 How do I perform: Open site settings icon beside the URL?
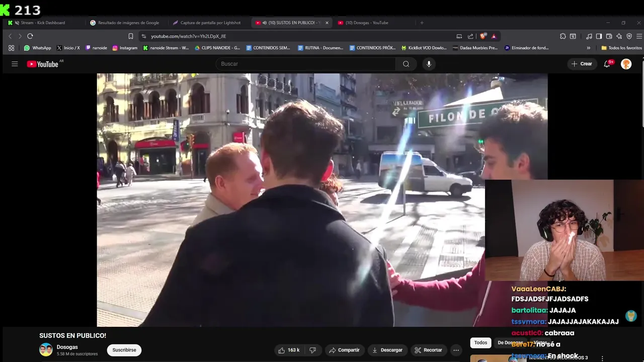click(144, 36)
